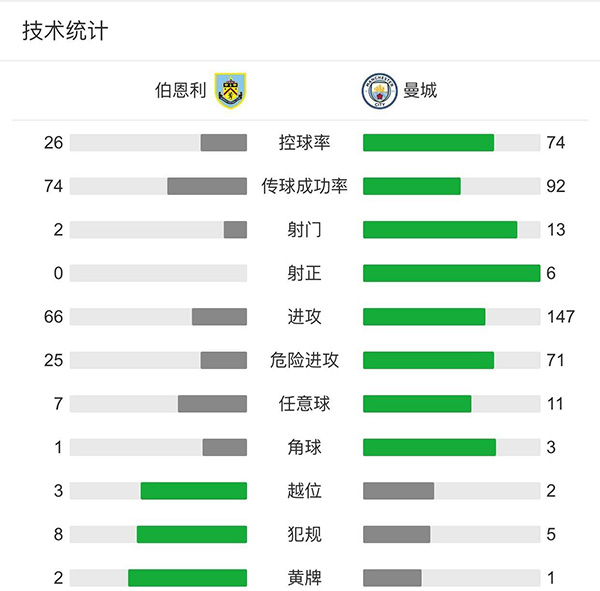Select the 曼城 team name
Viewport: 600px width, 591px height.
422,91
